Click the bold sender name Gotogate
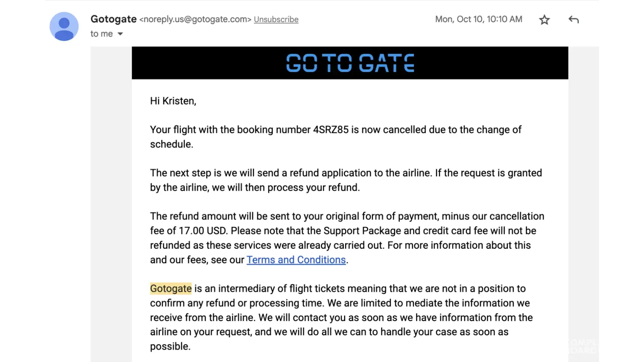 113,19
